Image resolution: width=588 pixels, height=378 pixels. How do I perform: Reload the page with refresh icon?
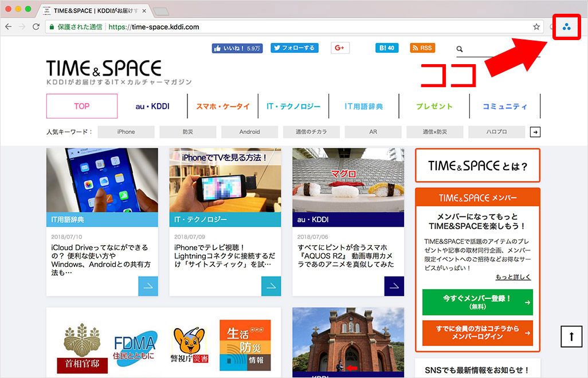(36, 26)
